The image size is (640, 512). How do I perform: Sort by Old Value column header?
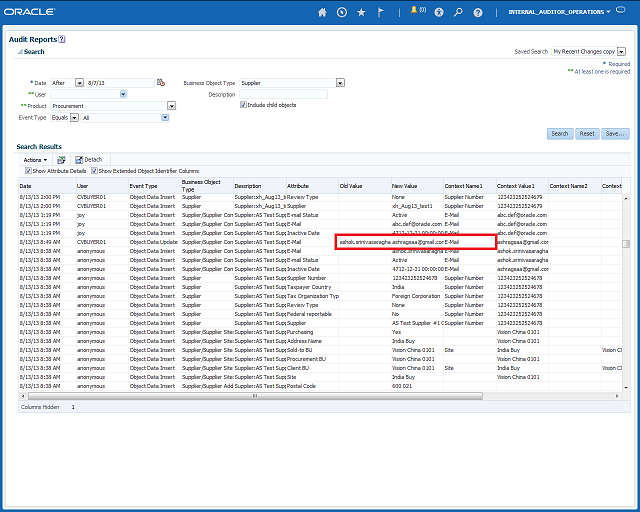click(364, 186)
